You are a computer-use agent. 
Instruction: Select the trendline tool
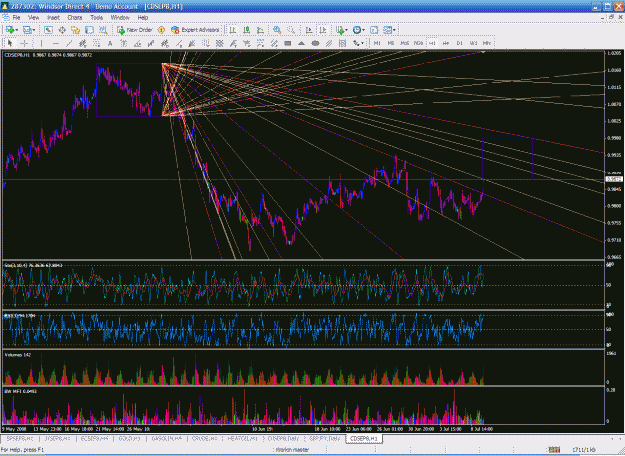(69, 43)
